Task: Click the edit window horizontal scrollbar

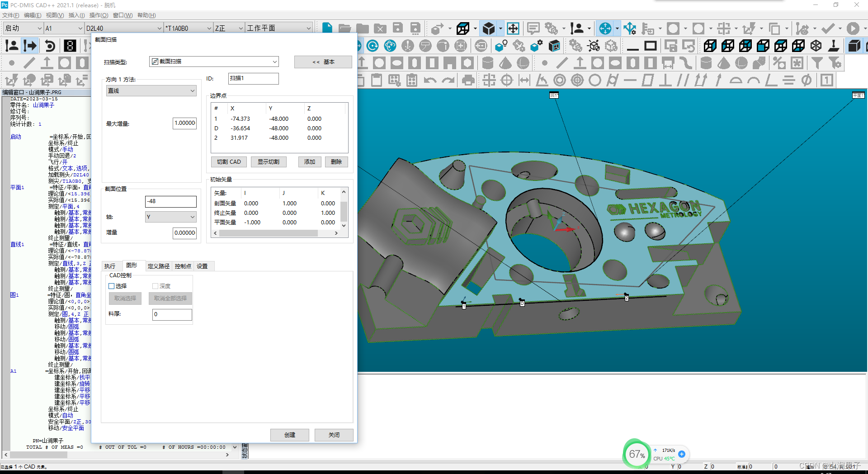Action: pyautogui.click(x=118, y=455)
